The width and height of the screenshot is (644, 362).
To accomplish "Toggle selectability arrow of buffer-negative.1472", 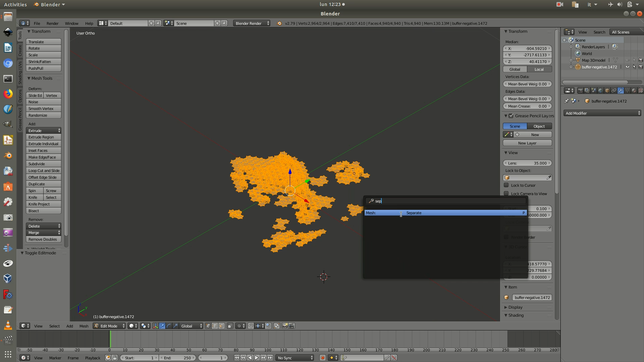I will pos(634,67).
